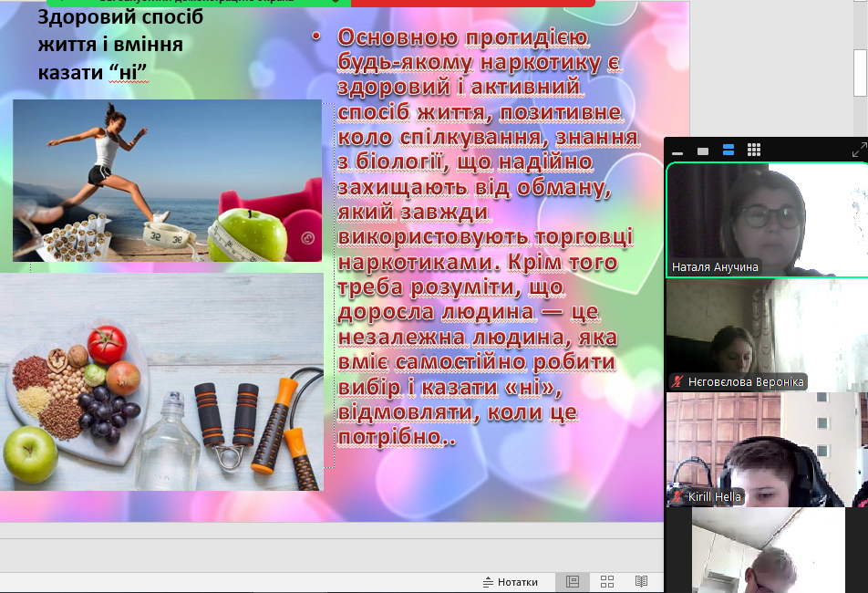Switch PowerPoint to Reading view
The width and height of the screenshot is (868, 593).
[641, 581]
